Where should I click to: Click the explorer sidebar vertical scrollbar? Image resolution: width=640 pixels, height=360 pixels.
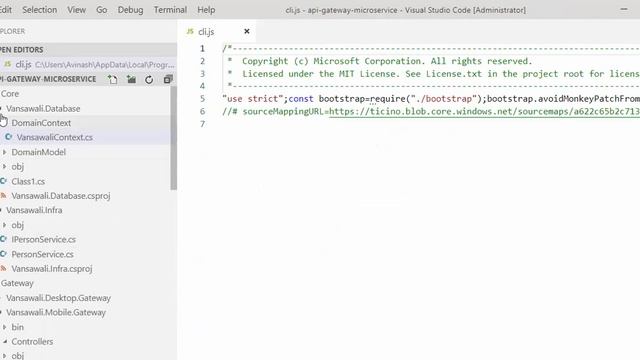tap(174, 139)
